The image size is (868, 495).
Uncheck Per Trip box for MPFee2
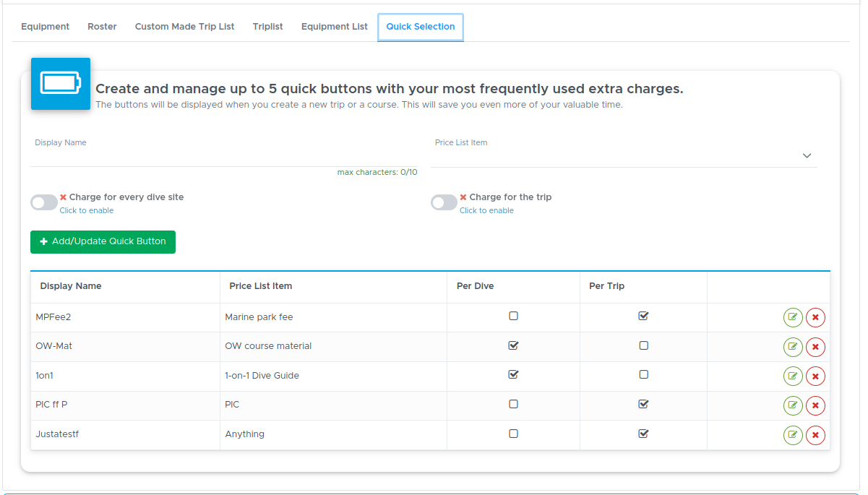[643, 316]
